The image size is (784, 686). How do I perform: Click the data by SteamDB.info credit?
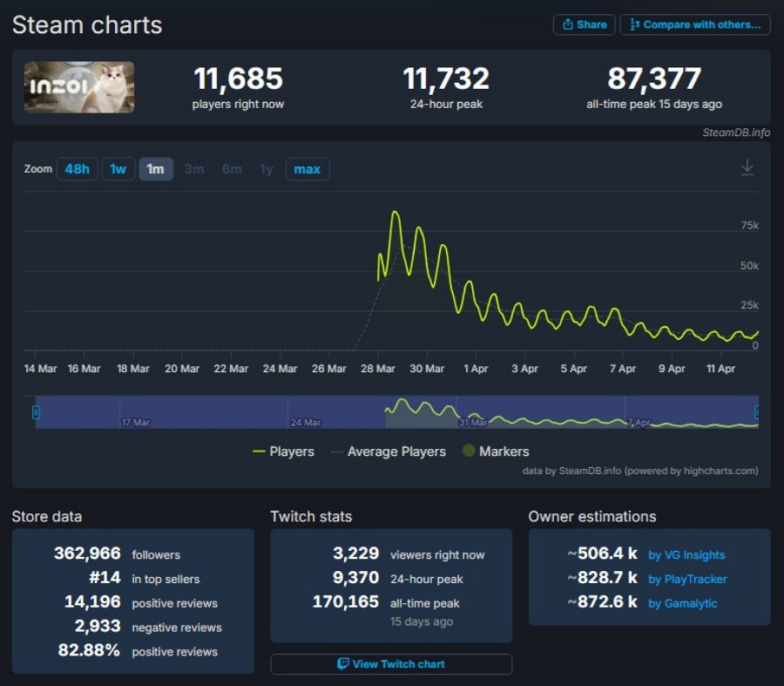[x=640, y=471]
